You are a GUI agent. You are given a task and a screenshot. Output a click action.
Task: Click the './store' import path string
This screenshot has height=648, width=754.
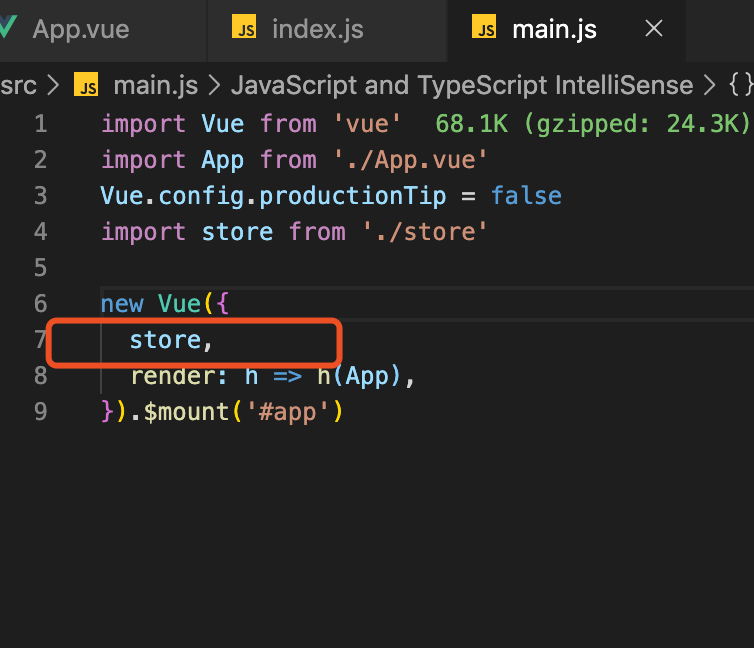click(x=425, y=232)
